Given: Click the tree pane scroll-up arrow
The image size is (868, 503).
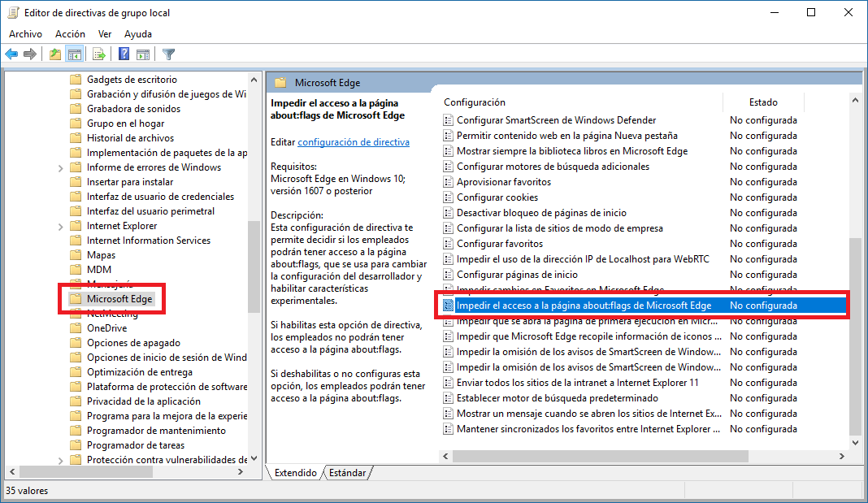Looking at the screenshot, I should tap(254, 80).
